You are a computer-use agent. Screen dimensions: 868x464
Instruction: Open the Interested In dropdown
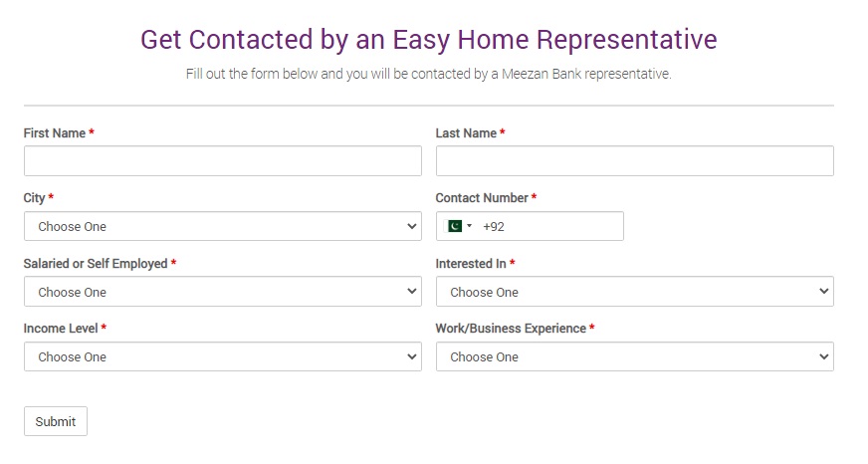(634, 292)
